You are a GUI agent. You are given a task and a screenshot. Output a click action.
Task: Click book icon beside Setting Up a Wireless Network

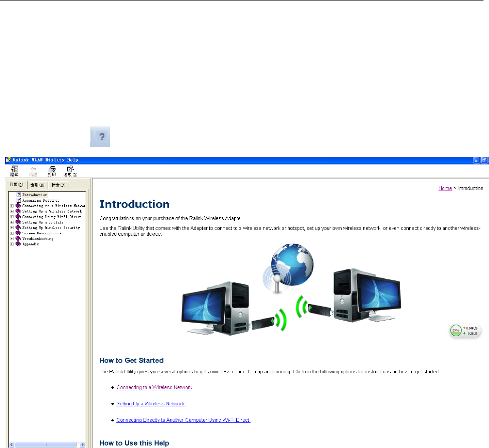pos(18,211)
